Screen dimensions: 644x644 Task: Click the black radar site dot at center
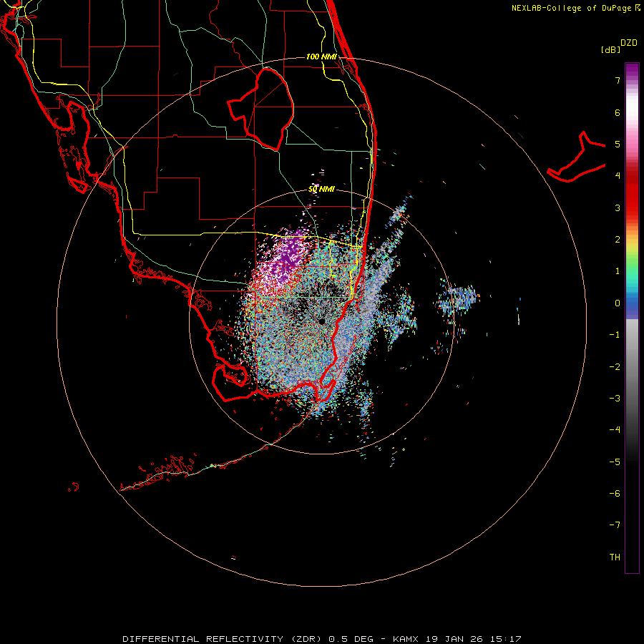pos(321,321)
